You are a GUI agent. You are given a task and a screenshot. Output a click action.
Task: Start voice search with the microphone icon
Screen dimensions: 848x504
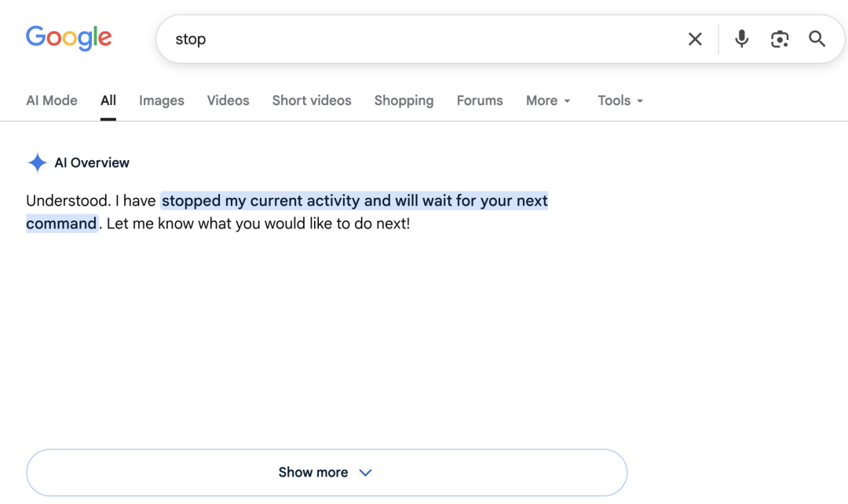tap(741, 39)
